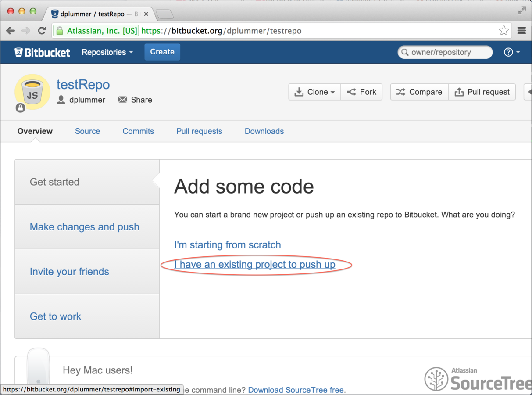The height and width of the screenshot is (395, 532).
Task: Click I have an existing project link
Action: (255, 265)
